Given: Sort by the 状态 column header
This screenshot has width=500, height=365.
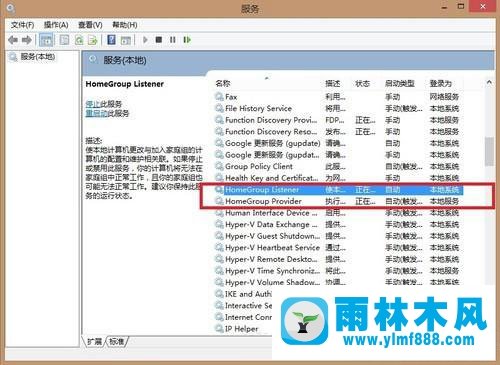Looking at the screenshot, I should click(x=362, y=83).
